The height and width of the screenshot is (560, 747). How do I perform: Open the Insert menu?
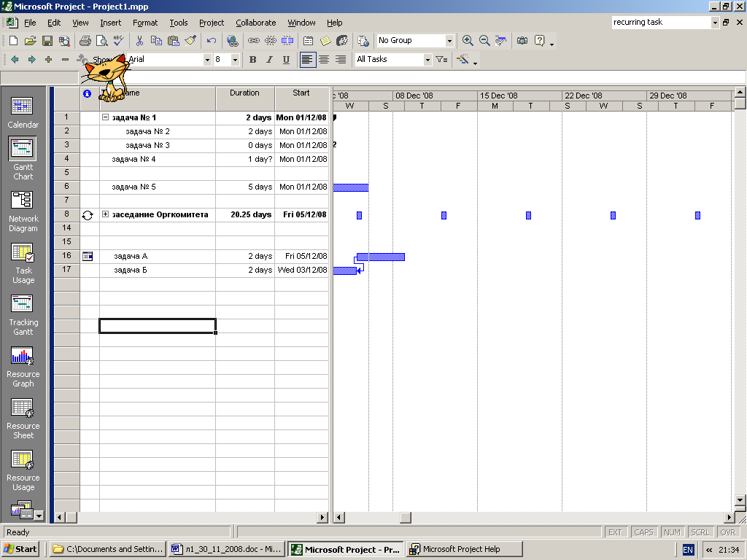click(x=111, y=23)
